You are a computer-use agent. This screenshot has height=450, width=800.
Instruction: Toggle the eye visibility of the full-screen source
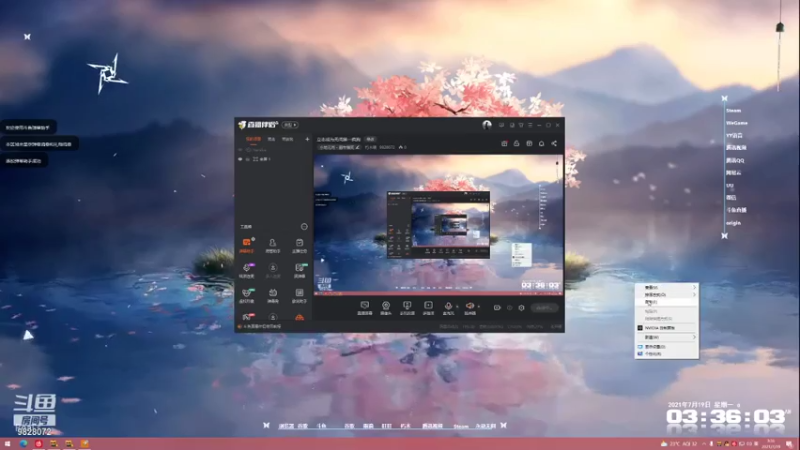(240, 159)
